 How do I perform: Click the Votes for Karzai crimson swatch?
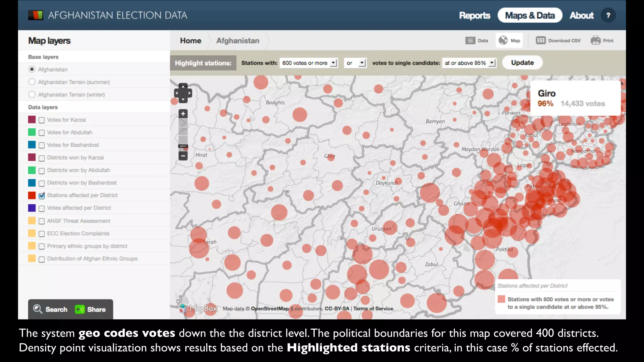click(32, 119)
